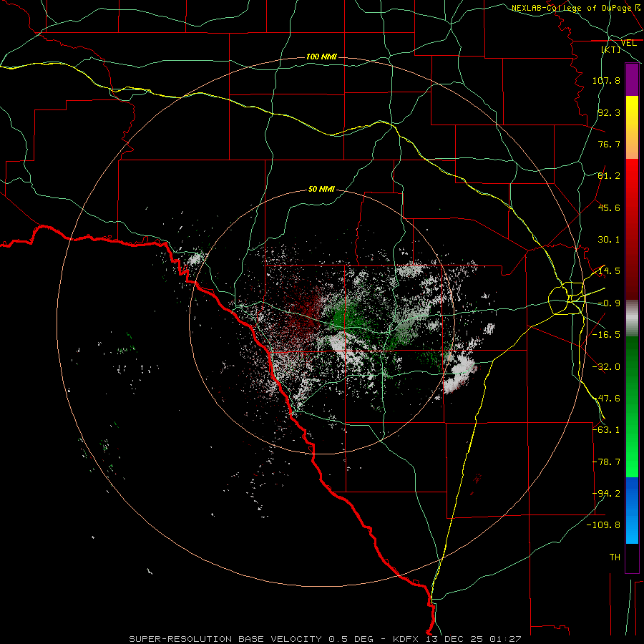Viewport: 644px width, 644px height.
Task: Pick the green segment of velocity color bar
Action: [x=632, y=406]
